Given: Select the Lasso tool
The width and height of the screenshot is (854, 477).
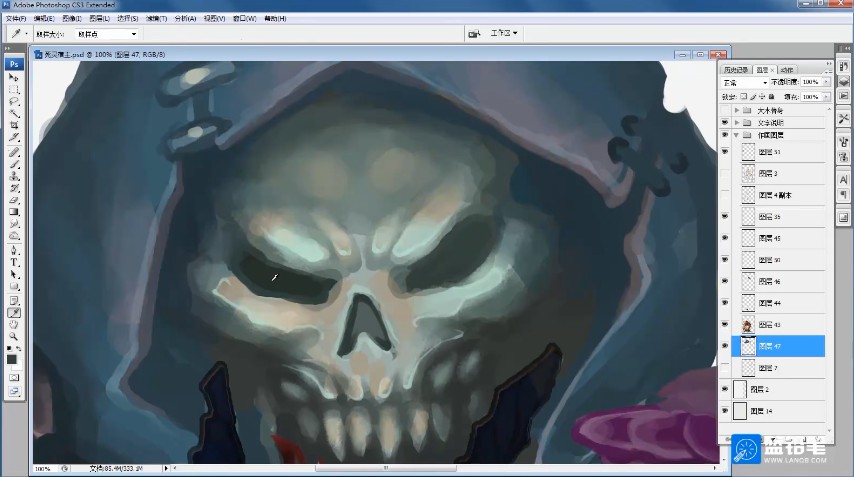Looking at the screenshot, I should (14, 101).
